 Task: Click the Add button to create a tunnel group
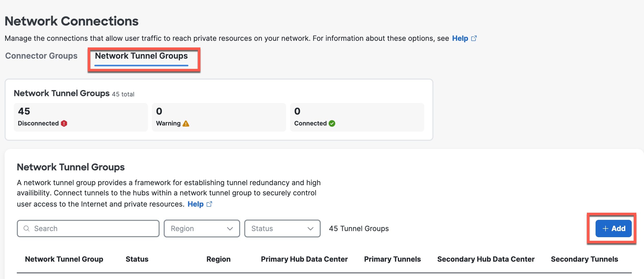[x=613, y=229]
